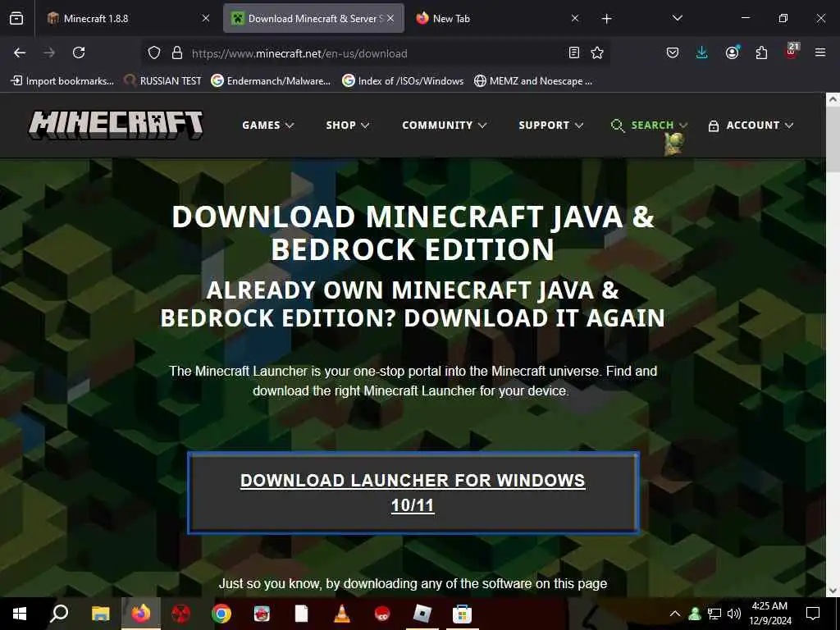Open Google Chrome from the taskbar

click(221, 614)
